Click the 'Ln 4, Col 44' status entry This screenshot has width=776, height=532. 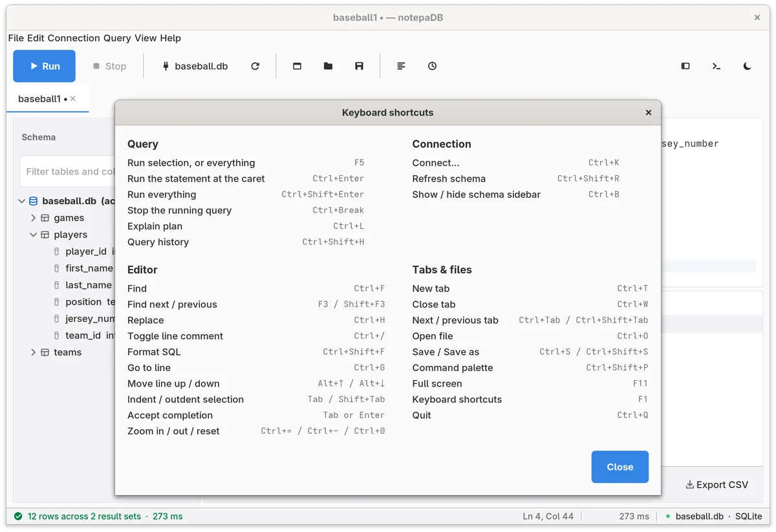[548, 516]
